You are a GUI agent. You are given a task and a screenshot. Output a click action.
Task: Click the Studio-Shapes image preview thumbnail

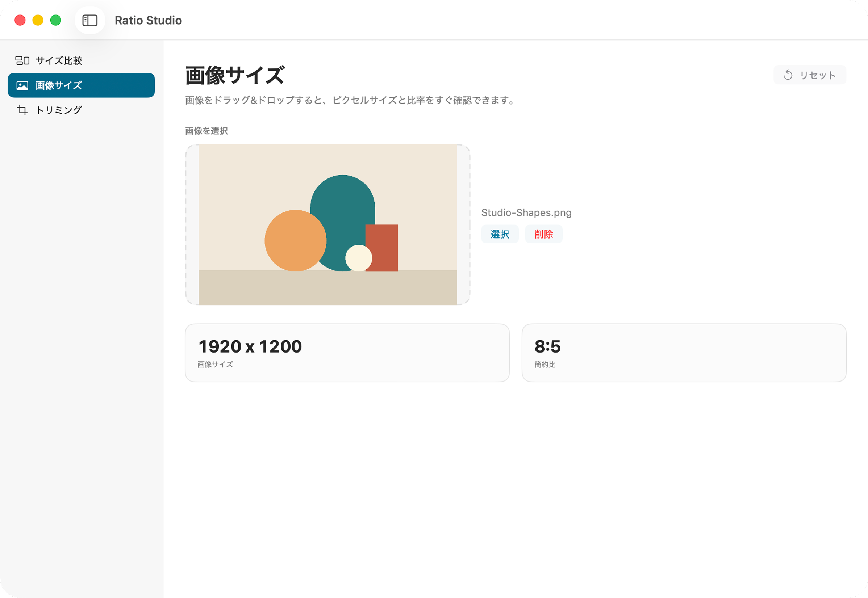tap(328, 224)
